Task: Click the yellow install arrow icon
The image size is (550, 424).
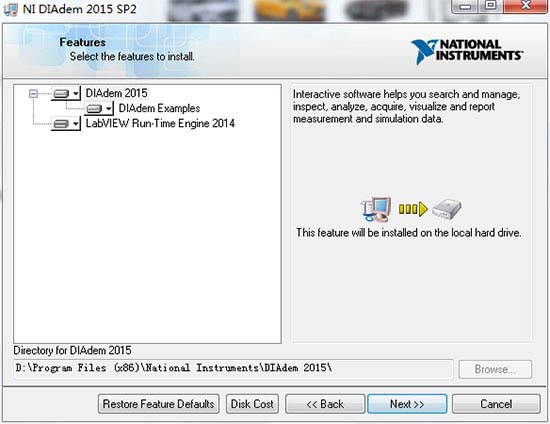Action: (413, 209)
